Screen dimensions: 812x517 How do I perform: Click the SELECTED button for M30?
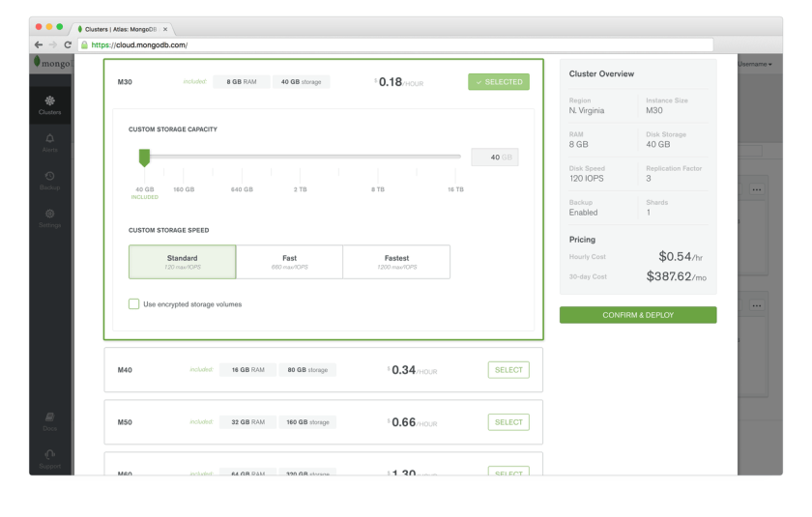click(x=499, y=82)
